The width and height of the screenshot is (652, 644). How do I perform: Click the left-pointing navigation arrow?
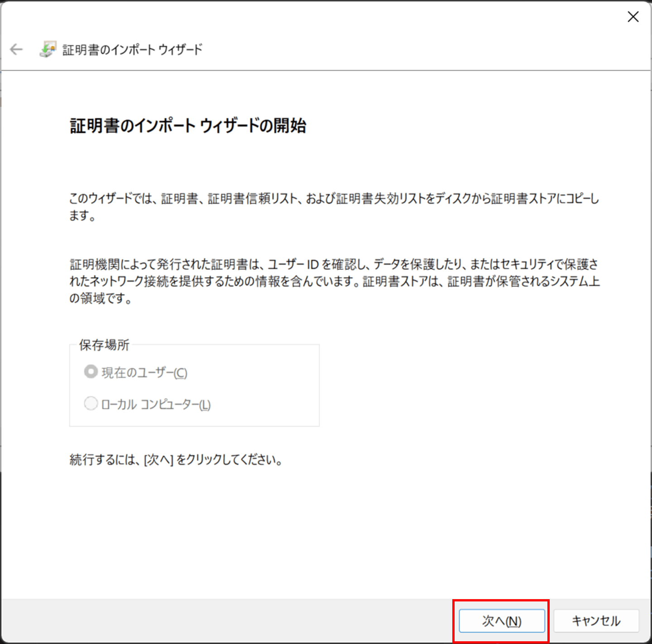click(x=17, y=50)
